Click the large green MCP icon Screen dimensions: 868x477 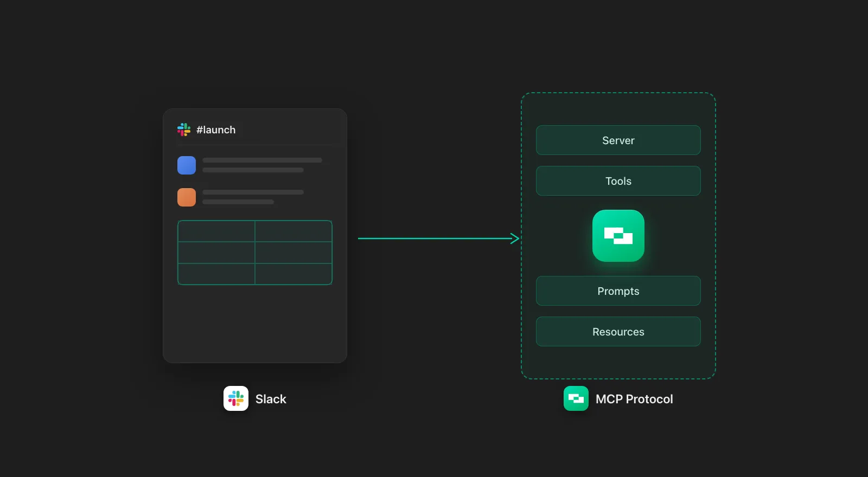pos(618,236)
